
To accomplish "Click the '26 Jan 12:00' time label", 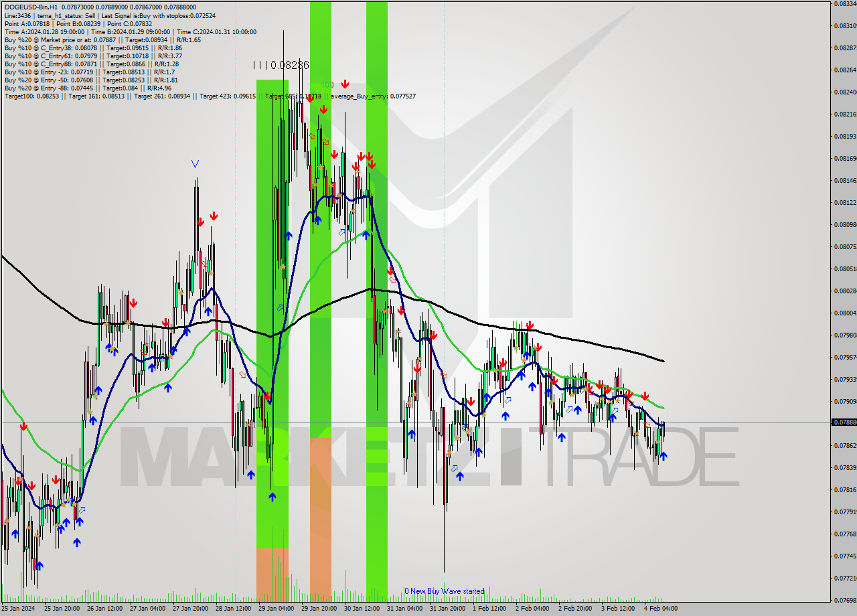I will point(104,609).
